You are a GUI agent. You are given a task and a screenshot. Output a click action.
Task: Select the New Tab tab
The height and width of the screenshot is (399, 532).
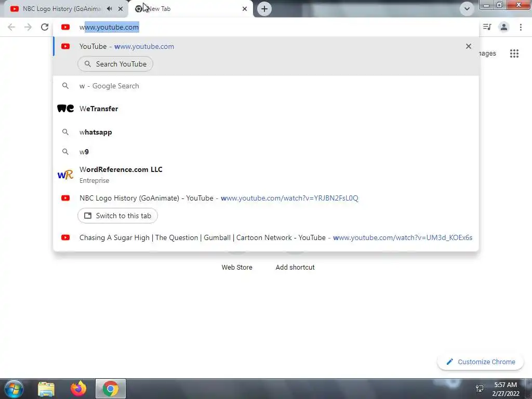(x=190, y=9)
